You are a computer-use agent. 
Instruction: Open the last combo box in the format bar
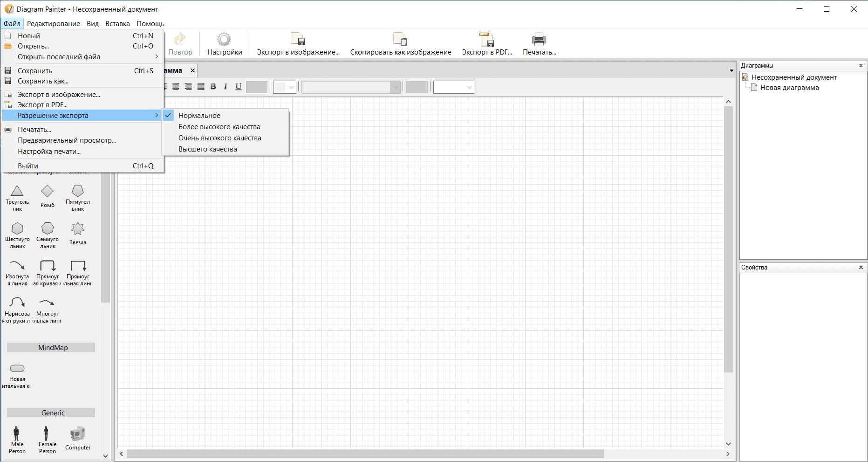[454, 87]
